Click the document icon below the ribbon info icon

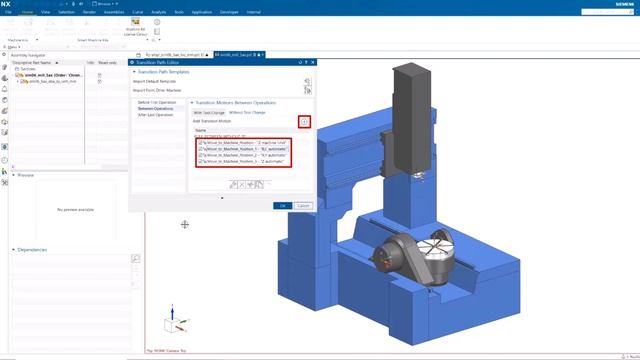(157, 31)
